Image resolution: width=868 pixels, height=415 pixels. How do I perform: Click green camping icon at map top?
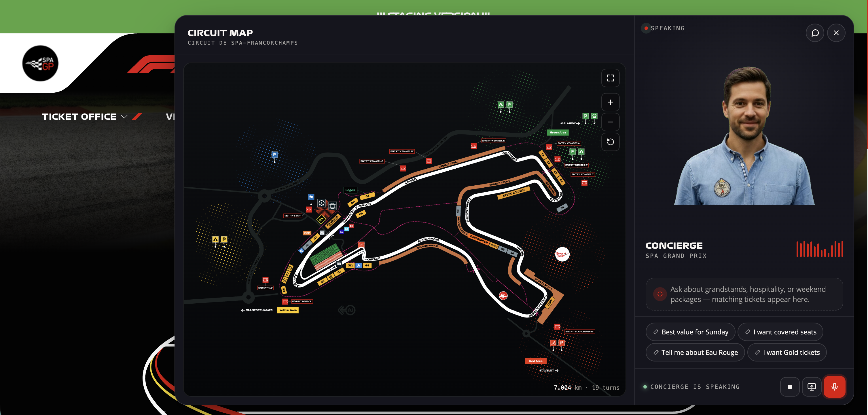click(x=501, y=105)
